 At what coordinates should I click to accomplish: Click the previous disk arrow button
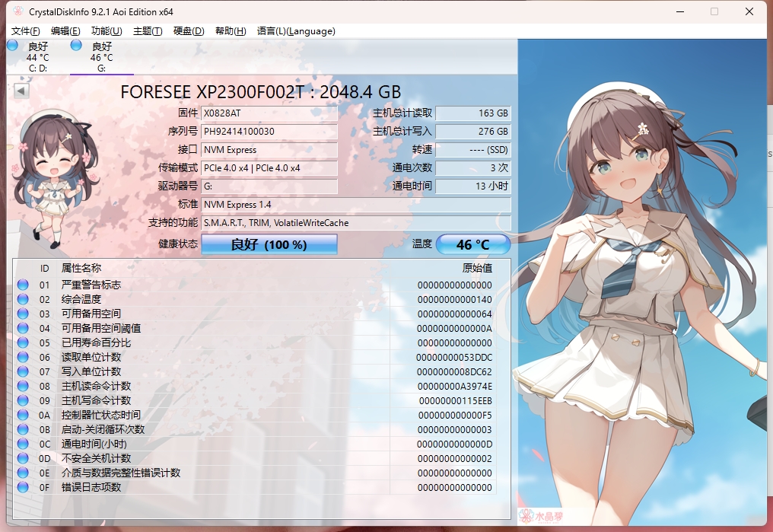(x=21, y=91)
